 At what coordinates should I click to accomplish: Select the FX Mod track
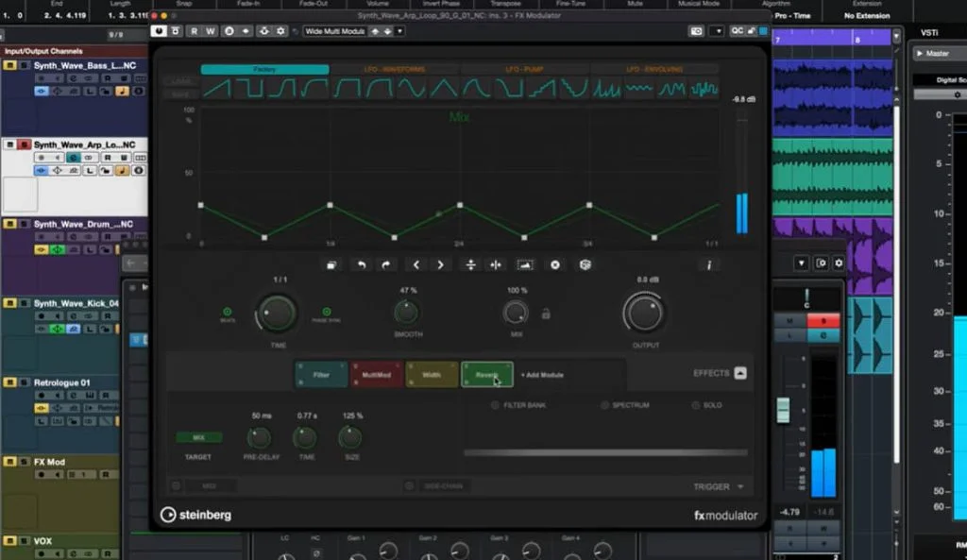click(49, 462)
